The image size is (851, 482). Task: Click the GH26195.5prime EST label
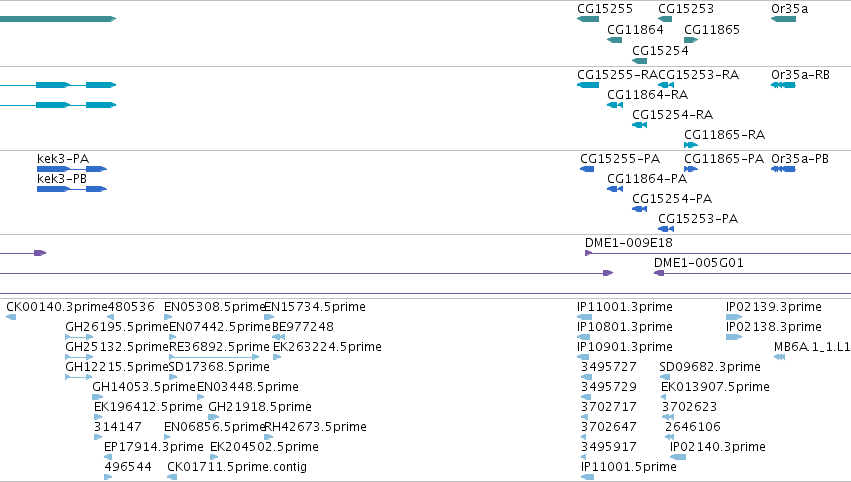pos(117,327)
